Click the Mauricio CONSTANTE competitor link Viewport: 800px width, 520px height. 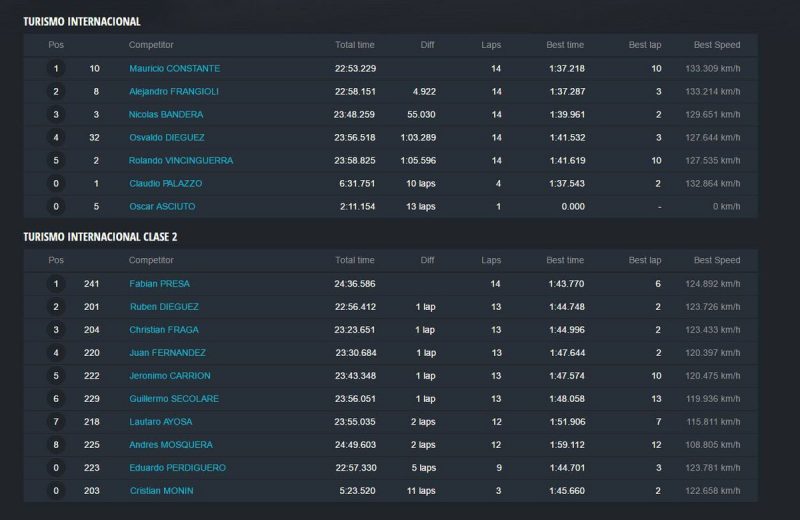coord(174,69)
